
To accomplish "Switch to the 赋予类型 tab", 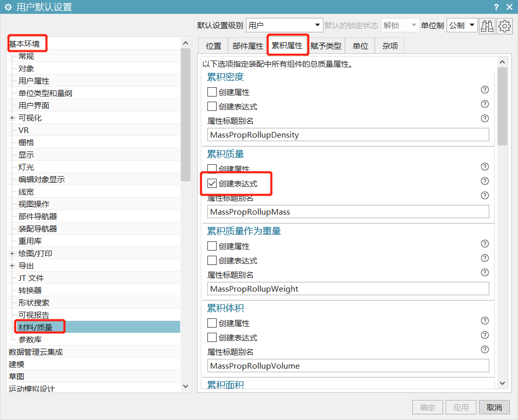I will coord(326,46).
